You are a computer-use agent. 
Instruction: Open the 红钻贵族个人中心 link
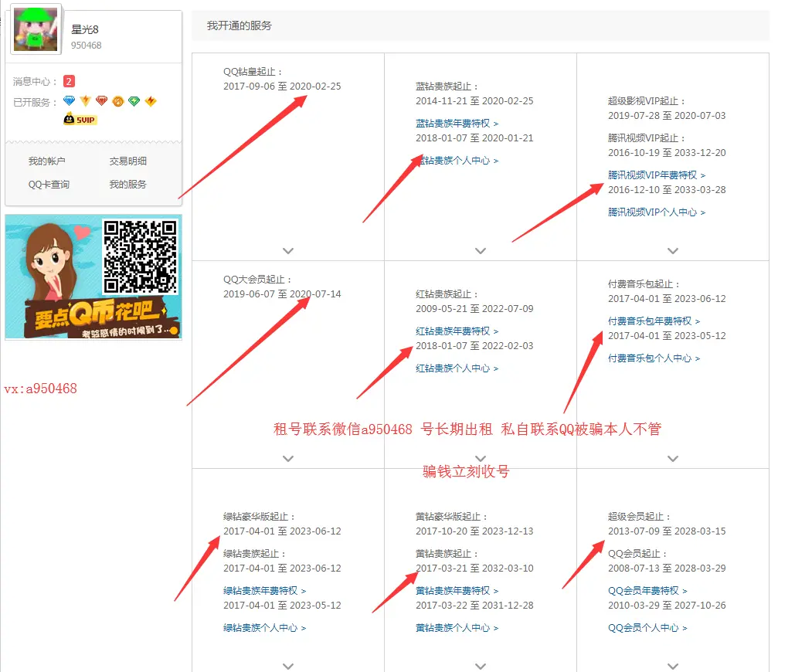coord(457,368)
